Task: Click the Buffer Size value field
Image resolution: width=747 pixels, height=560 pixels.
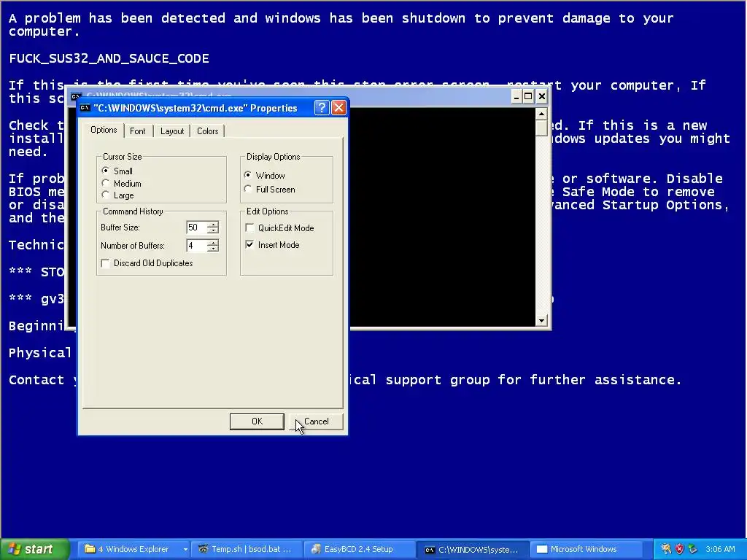Action: click(197, 227)
